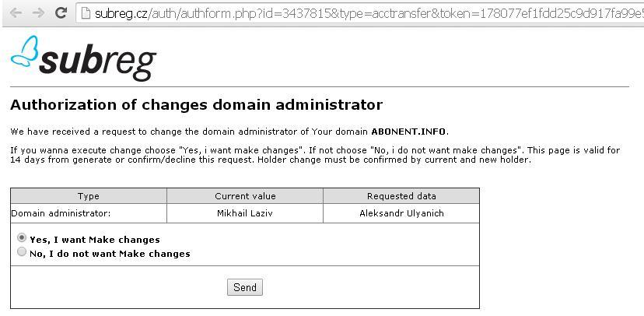Click the browser back arrow
This screenshot has height=316, width=644.
[15, 13]
